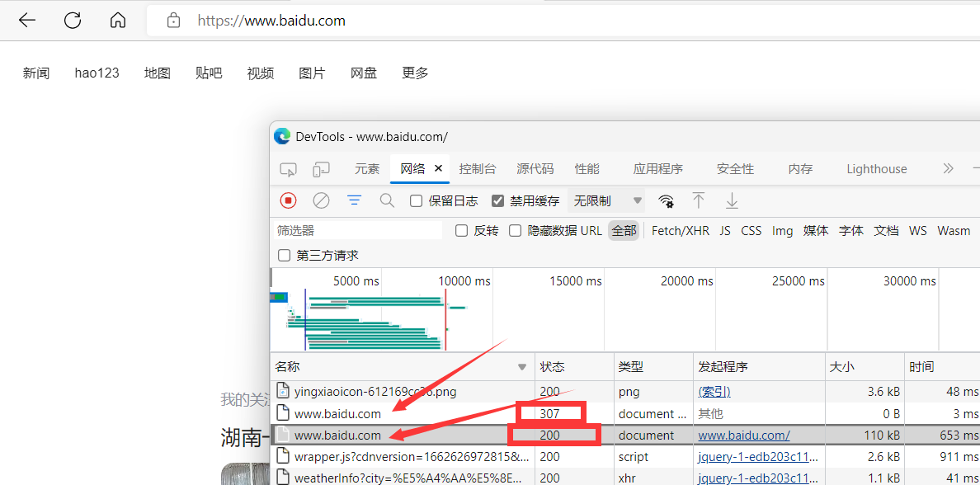Uncheck the 禁用缓存 checkbox
980x485 pixels.
click(498, 200)
